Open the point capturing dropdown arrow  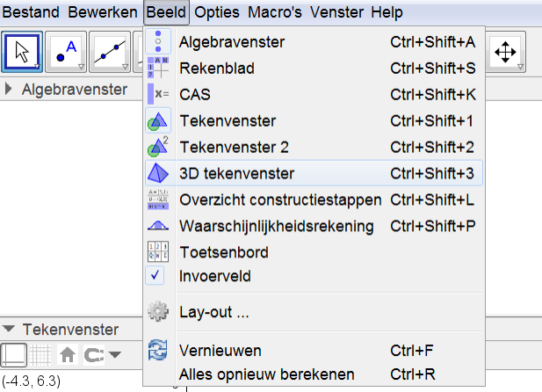click(115, 354)
